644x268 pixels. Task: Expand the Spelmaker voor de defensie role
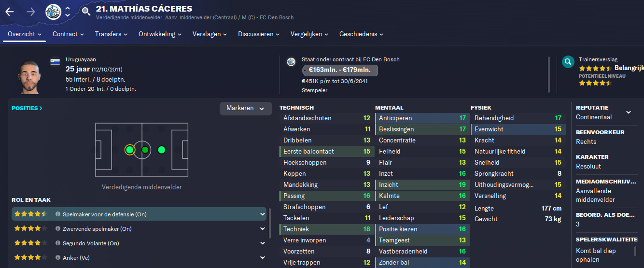pos(262,214)
